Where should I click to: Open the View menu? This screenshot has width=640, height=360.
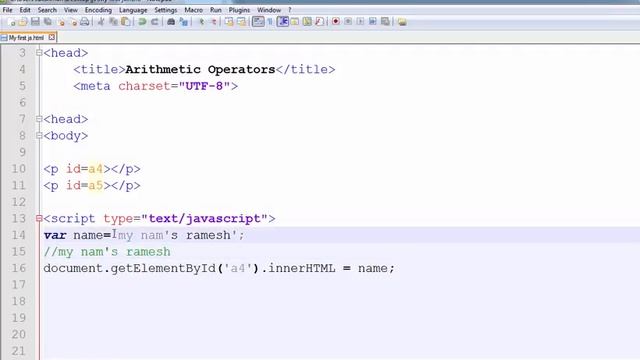[x=71, y=10]
